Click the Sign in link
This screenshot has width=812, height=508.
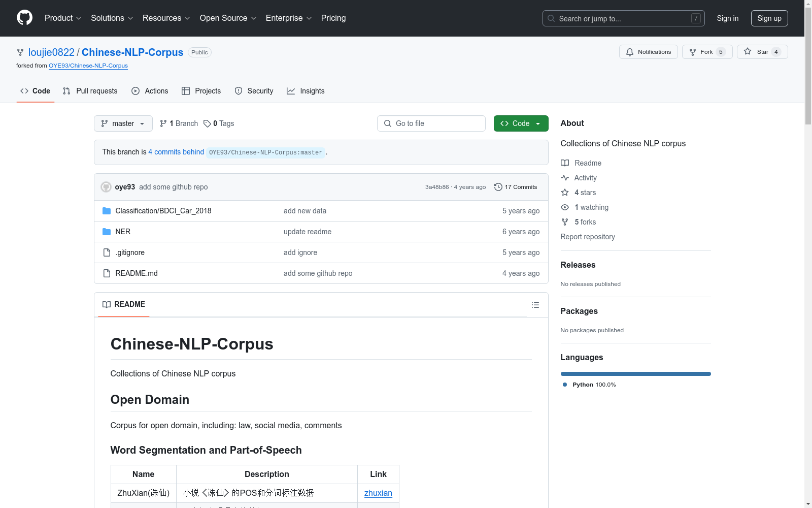click(x=728, y=18)
